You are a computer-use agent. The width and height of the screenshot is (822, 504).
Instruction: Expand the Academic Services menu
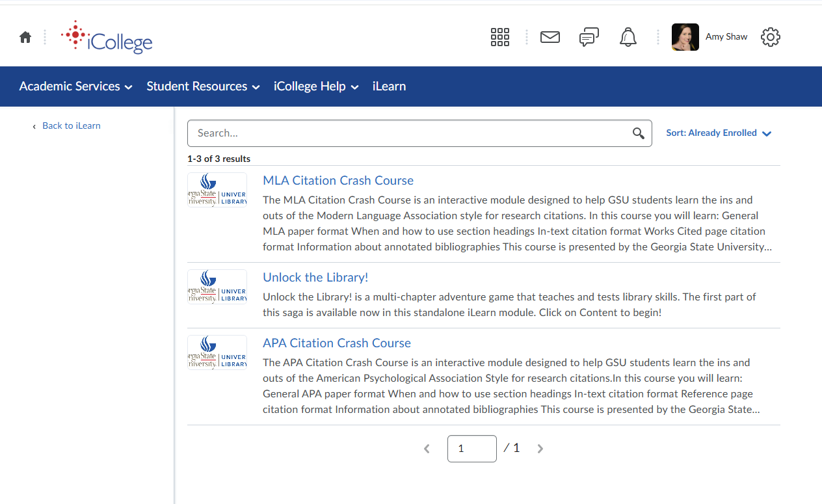(75, 86)
